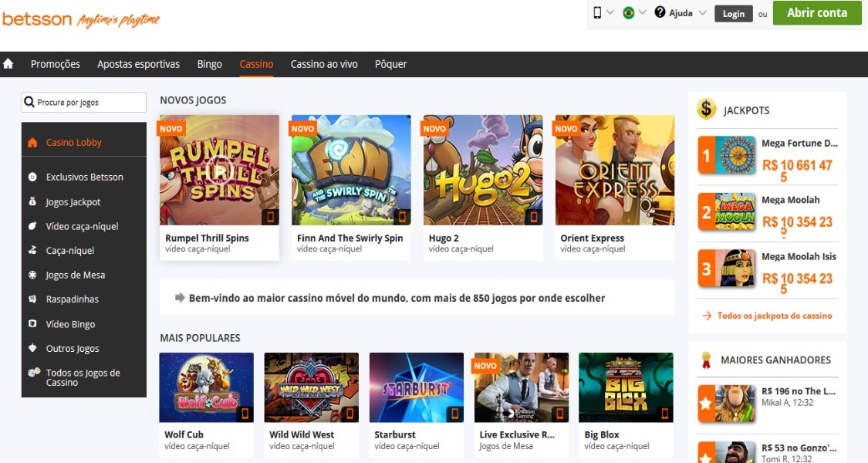The image size is (868, 463).
Task: Click the mobile icon on Starburst
Action: pyautogui.click(x=454, y=414)
